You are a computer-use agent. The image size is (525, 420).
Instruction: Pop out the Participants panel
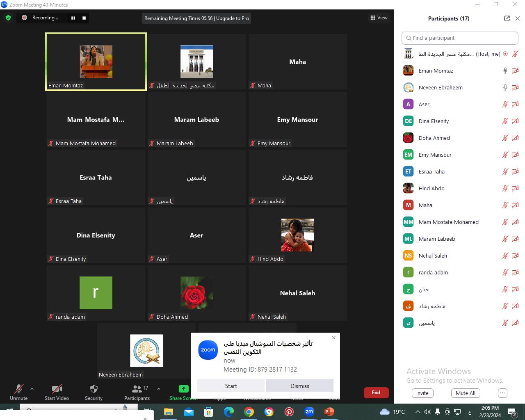click(507, 18)
